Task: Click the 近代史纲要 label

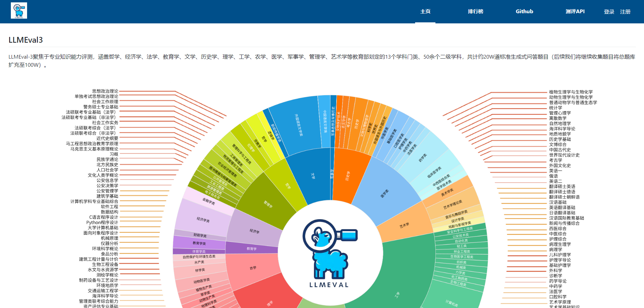Action: 107,138
